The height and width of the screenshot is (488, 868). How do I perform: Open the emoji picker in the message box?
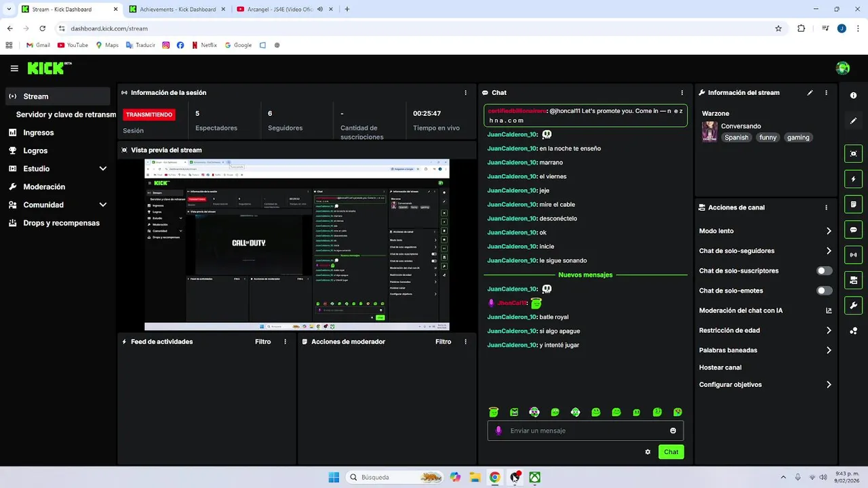tap(673, 430)
